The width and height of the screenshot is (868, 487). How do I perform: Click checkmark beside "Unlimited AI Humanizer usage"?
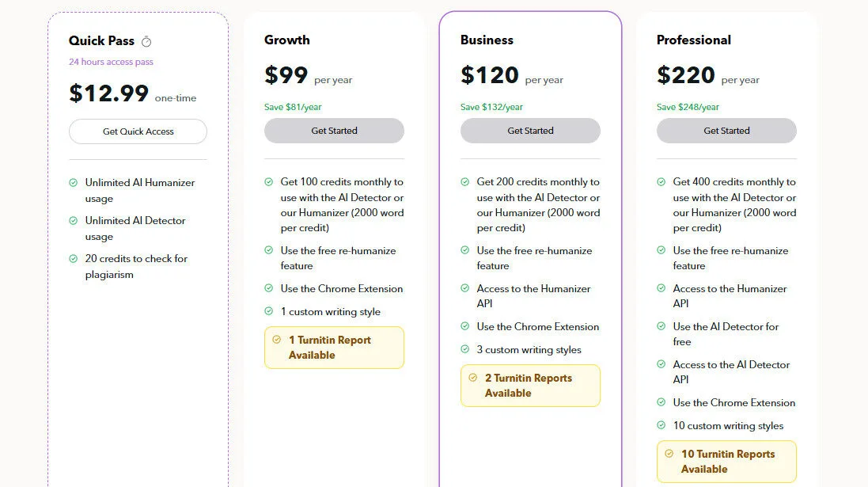pos(74,182)
